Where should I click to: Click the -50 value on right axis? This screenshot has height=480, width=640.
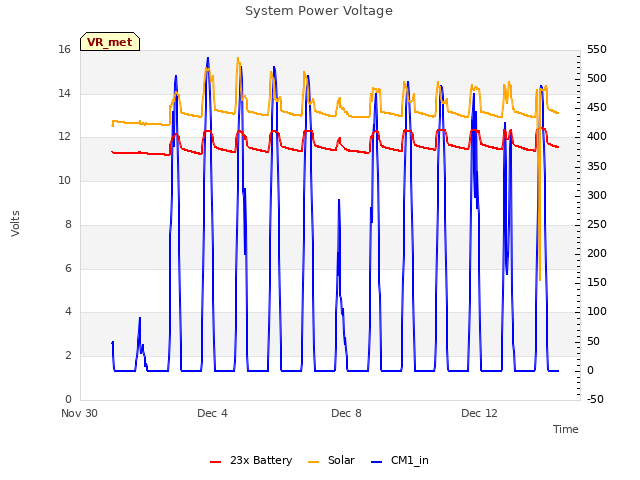coord(595,399)
